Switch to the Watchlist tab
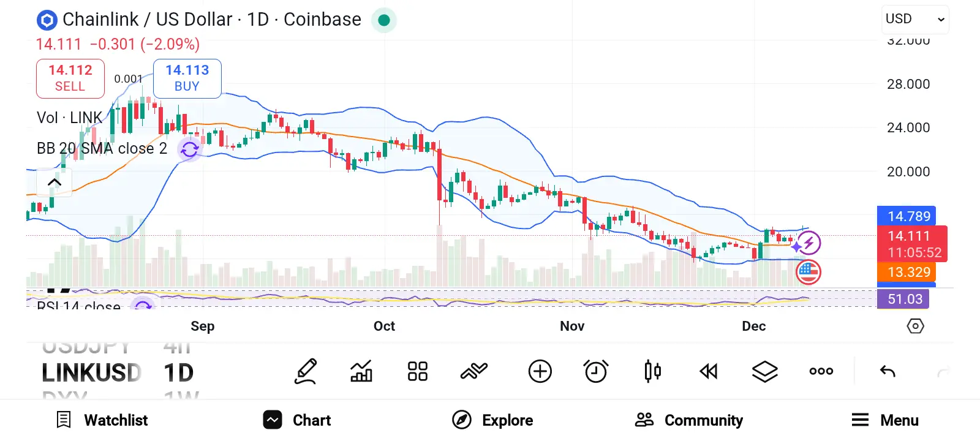This screenshot has height=441, width=980. [102, 420]
